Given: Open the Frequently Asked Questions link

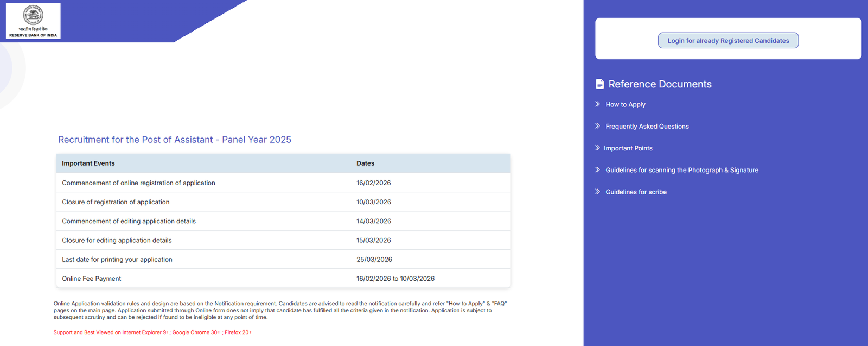Looking at the screenshot, I should tap(647, 127).
